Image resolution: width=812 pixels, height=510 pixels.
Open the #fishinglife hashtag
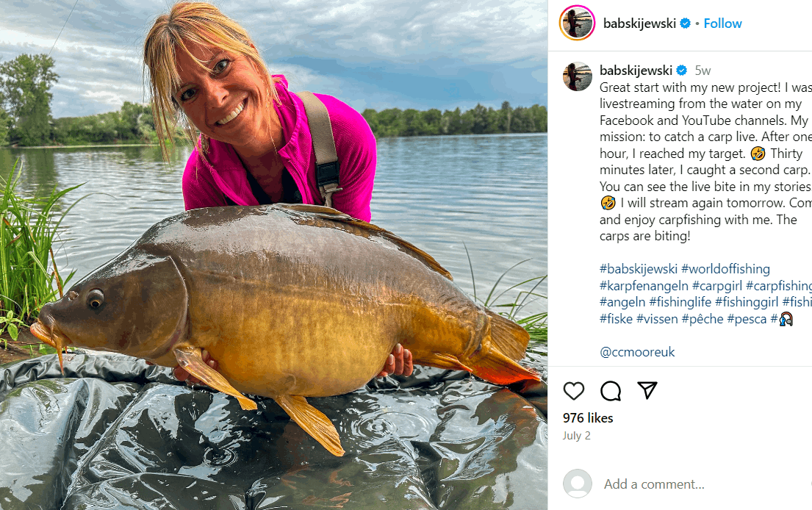coord(680,302)
